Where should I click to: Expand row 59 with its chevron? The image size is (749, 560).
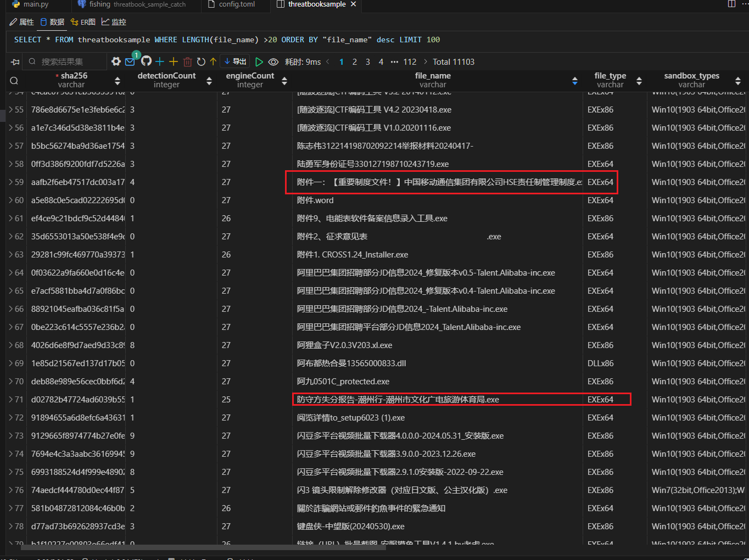click(x=10, y=182)
